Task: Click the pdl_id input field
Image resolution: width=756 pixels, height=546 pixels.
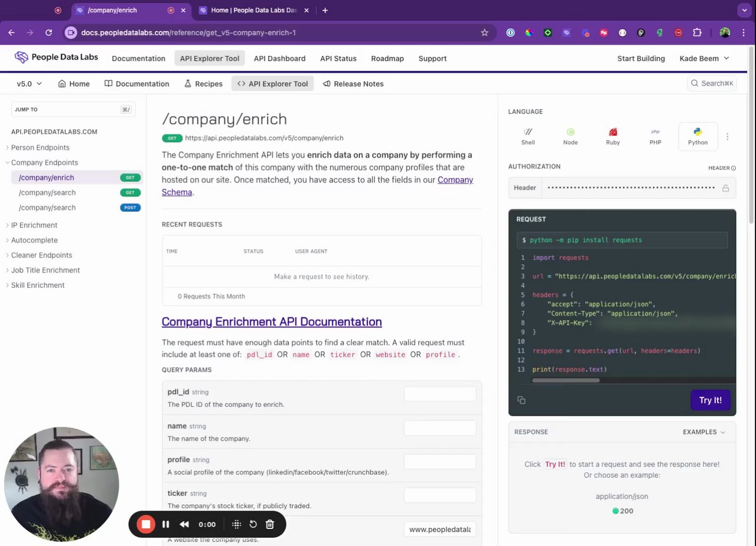Action: point(440,394)
